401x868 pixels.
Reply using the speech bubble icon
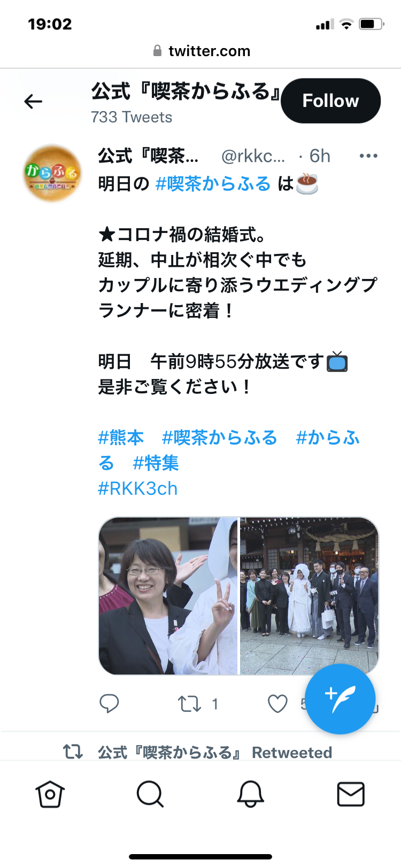[109, 704]
